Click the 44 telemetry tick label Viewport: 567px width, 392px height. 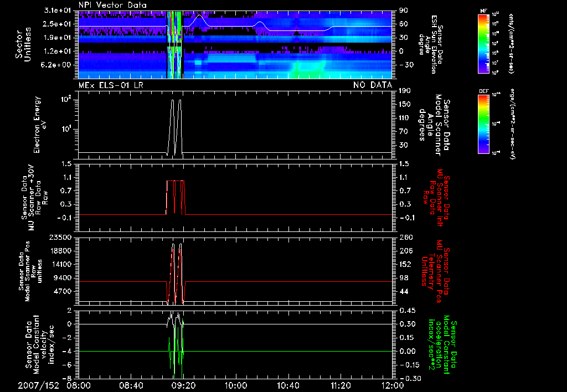click(403, 291)
